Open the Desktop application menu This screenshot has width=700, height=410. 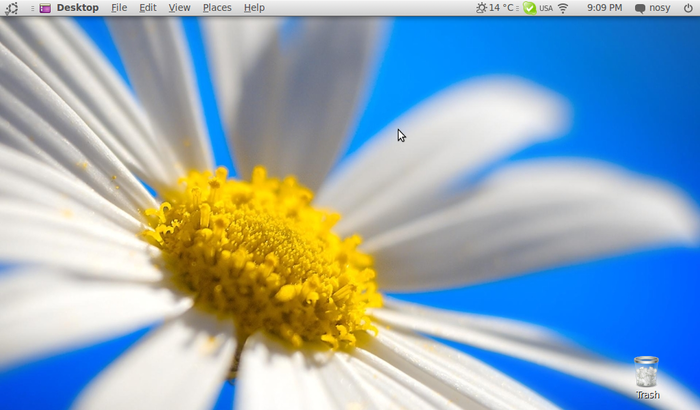click(78, 8)
